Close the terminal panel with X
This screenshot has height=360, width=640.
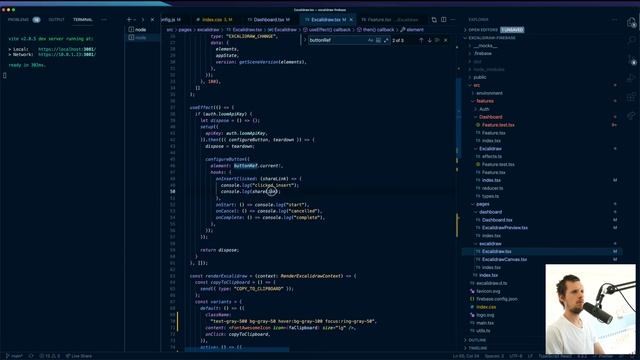(153, 20)
